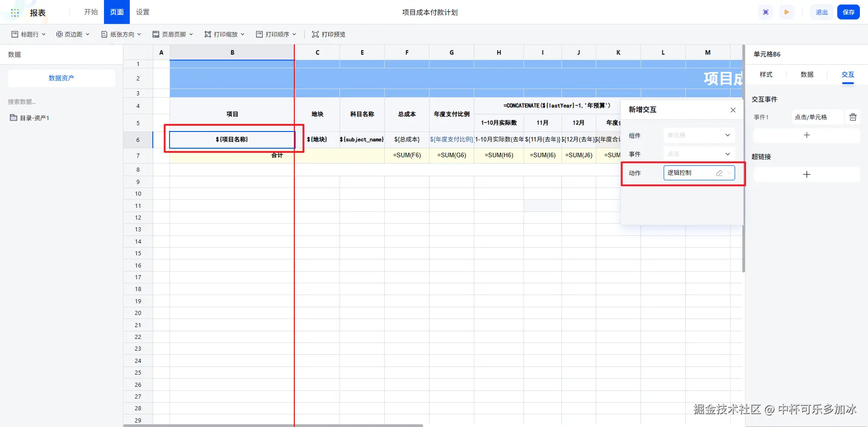Add a 超链接 with plus button
This screenshot has height=427, width=868.
(x=807, y=174)
